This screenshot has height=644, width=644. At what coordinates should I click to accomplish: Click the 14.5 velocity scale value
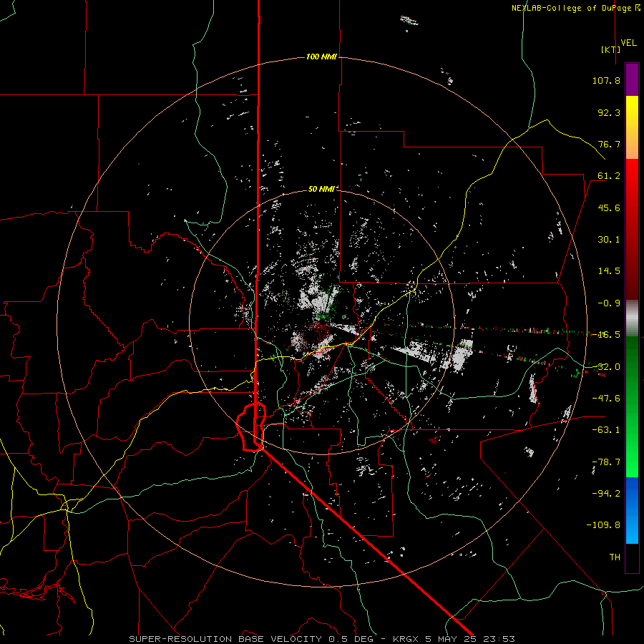click(x=609, y=271)
